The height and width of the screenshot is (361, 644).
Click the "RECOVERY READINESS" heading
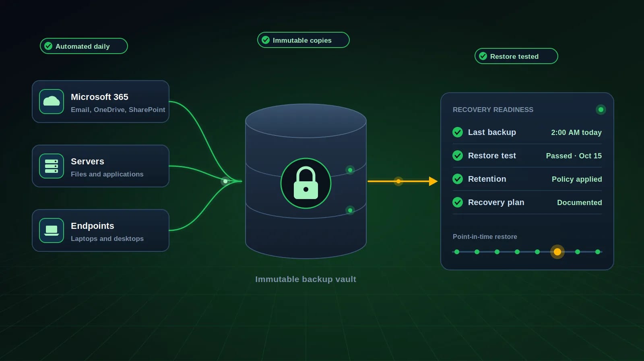pos(493,110)
